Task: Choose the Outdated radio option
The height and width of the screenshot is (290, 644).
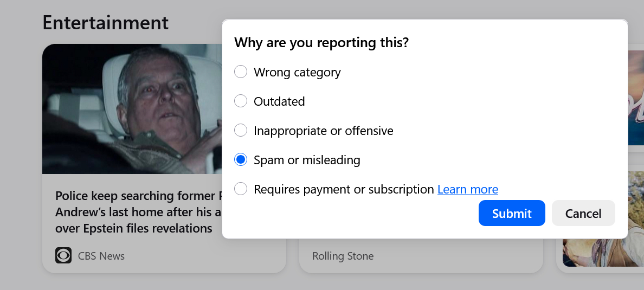Action: coord(241,101)
